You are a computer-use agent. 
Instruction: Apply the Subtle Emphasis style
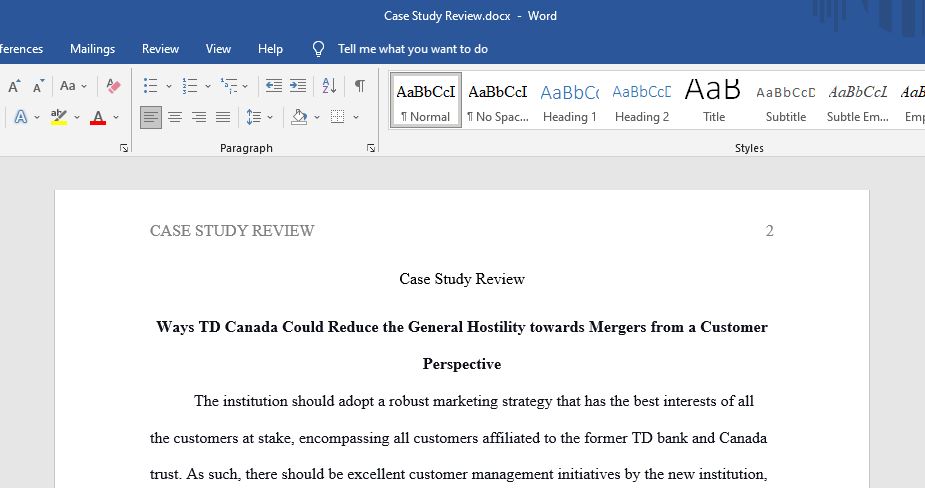(858, 101)
